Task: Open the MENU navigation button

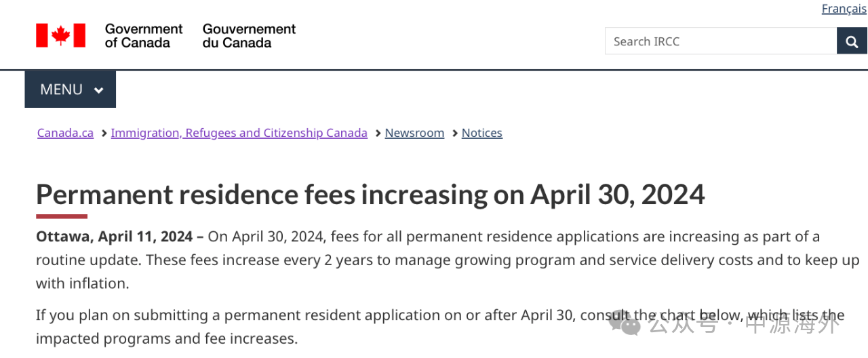Action: 71,89
